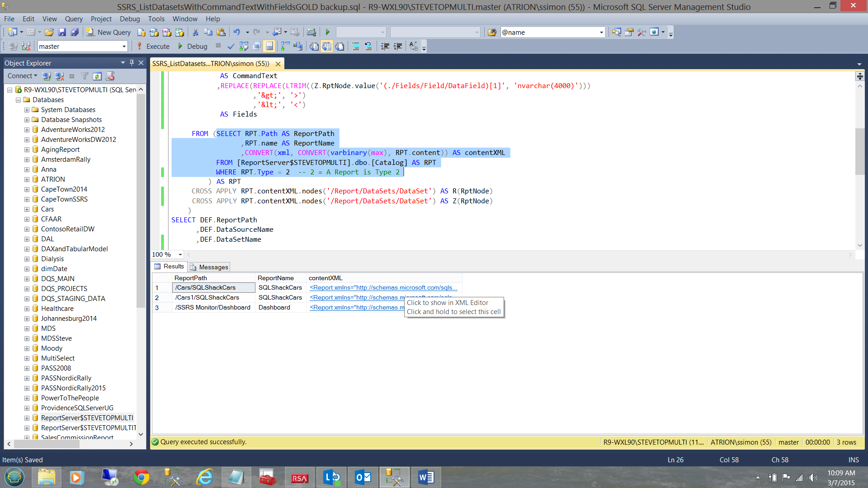Click the Object Explorer filter icon
This screenshot has width=868, height=488.
coord(85,76)
